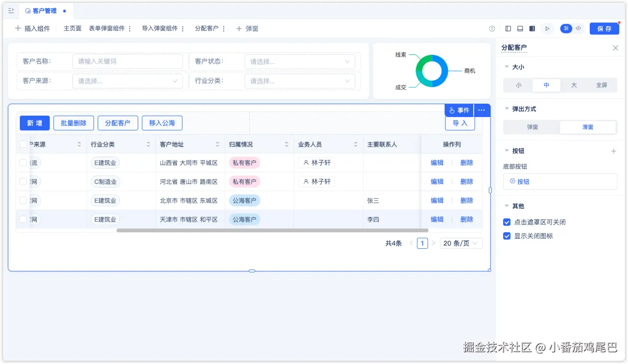Click 插入组件 to insert a component
This screenshot has width=628, height=364.
pyautogui.click(x=33, y=29)
